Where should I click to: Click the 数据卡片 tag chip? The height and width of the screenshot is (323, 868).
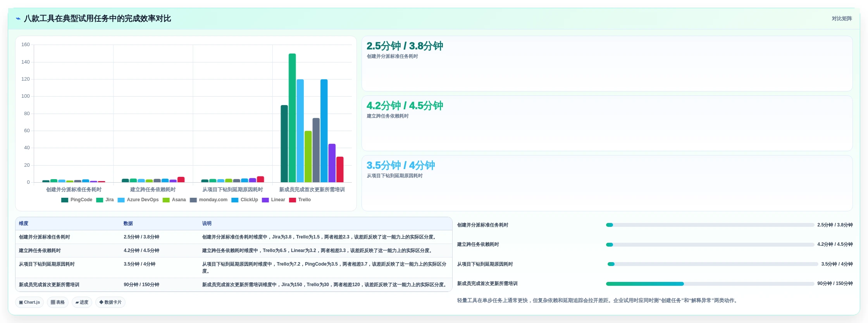(x=110, y=302)
